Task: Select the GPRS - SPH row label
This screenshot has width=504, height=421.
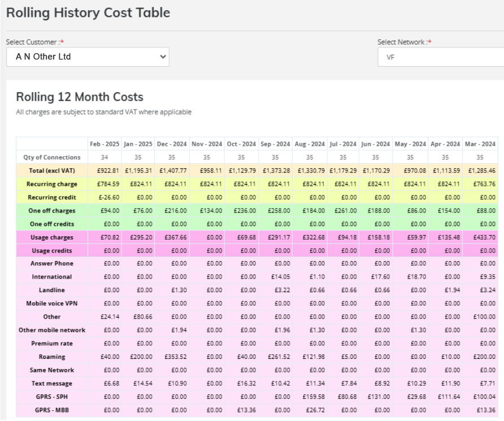Action: click(x=52, y=397)
